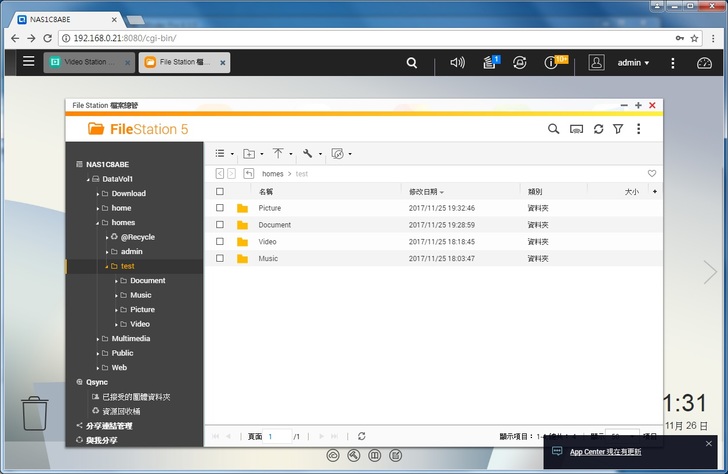The width and height of the screenshot is (728, 474).
Task: Check the box for Picture folder
Action: 220,208
